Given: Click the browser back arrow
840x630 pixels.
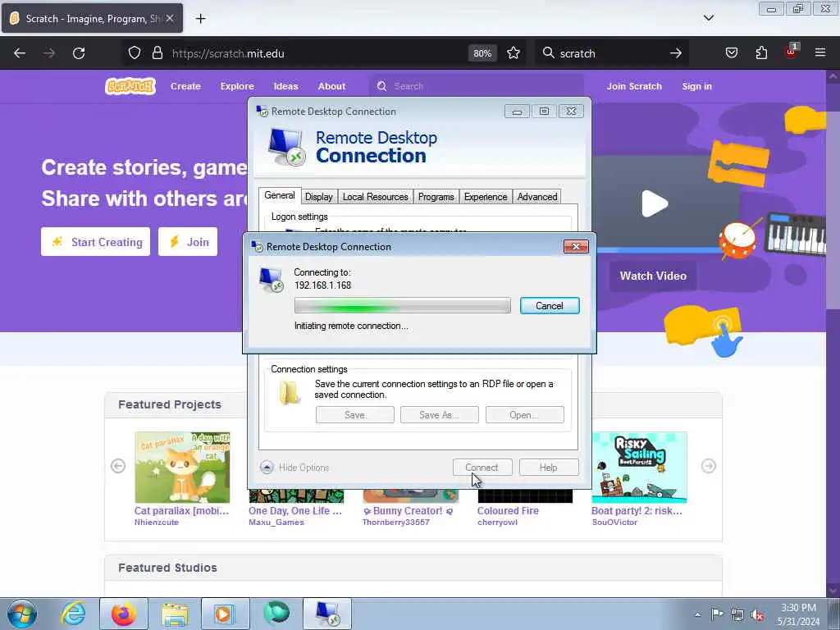Looking at the screenshot, I should click(x=20, y=53).
